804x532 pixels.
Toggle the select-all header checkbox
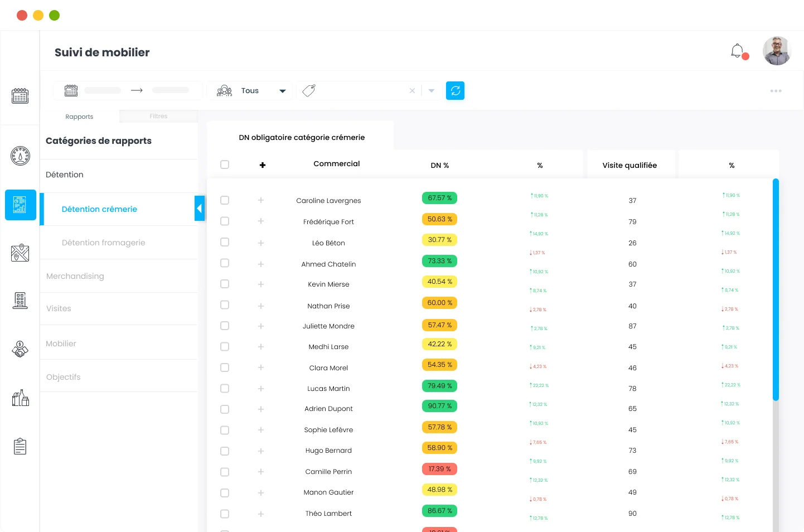[x=225, y=165]
